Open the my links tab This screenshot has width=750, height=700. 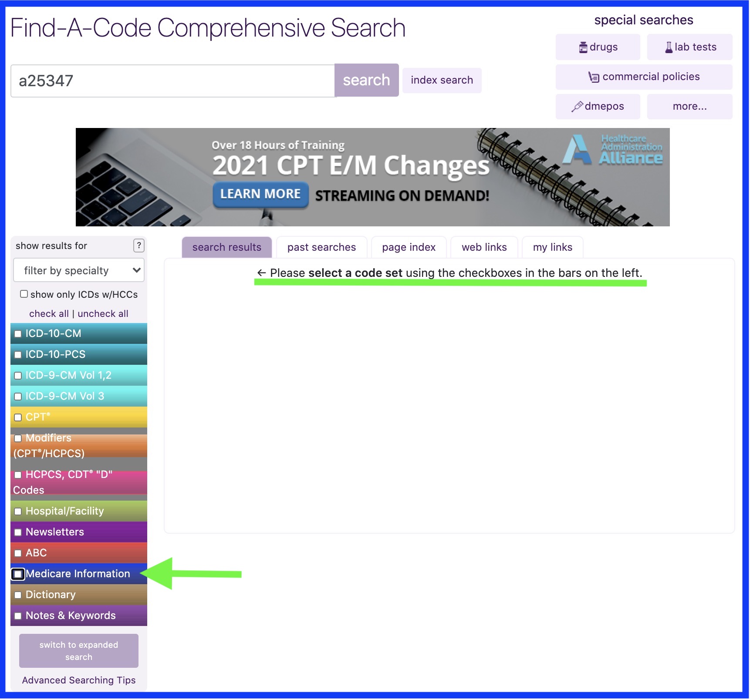(x=552, y=247)
